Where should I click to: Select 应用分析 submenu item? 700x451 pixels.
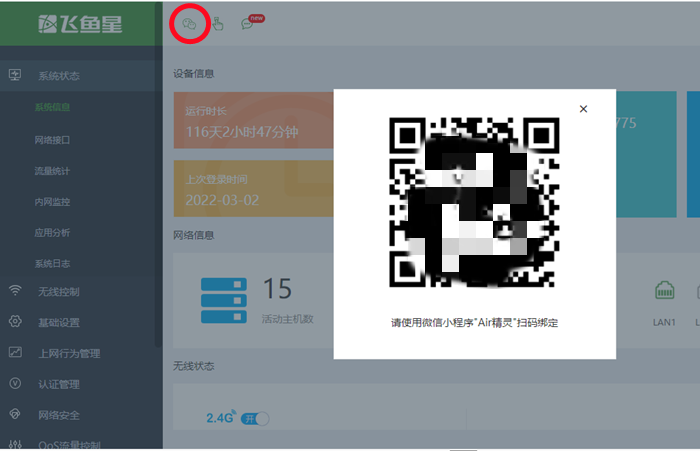(x=52, y=233)
